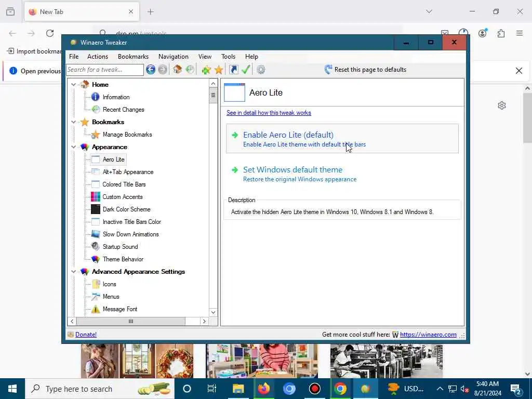The width and height of the screenshot is (532, 399).
Task: Click Set Windows default theme option
Action: coord(342,174)
